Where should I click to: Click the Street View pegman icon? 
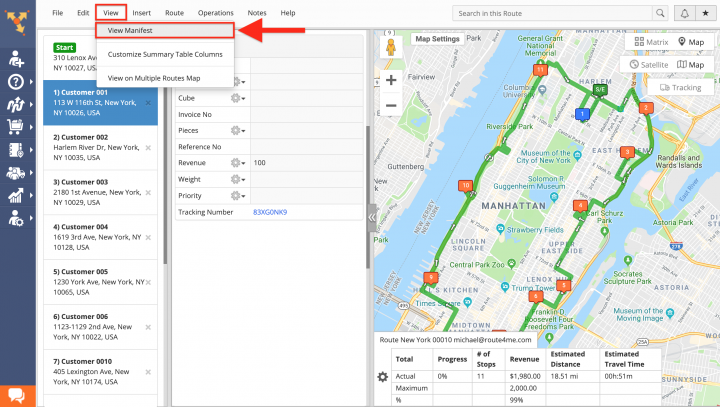[391, 47]
